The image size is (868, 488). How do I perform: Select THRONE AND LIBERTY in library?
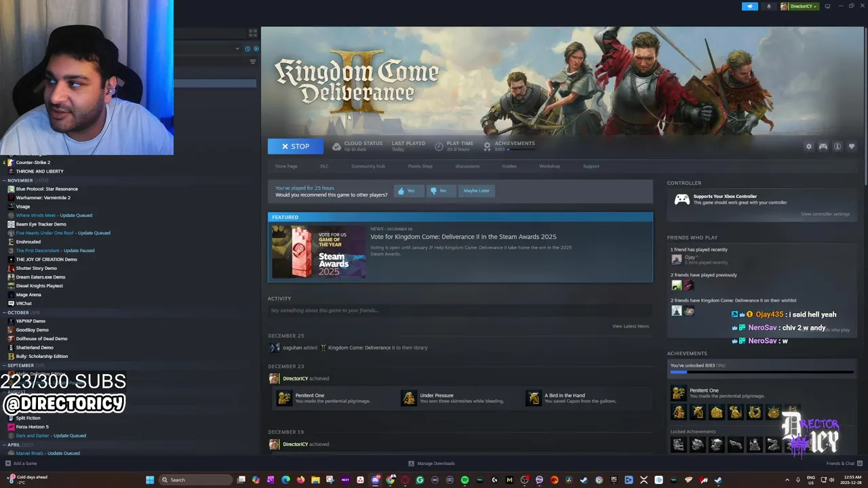[39, 171]
